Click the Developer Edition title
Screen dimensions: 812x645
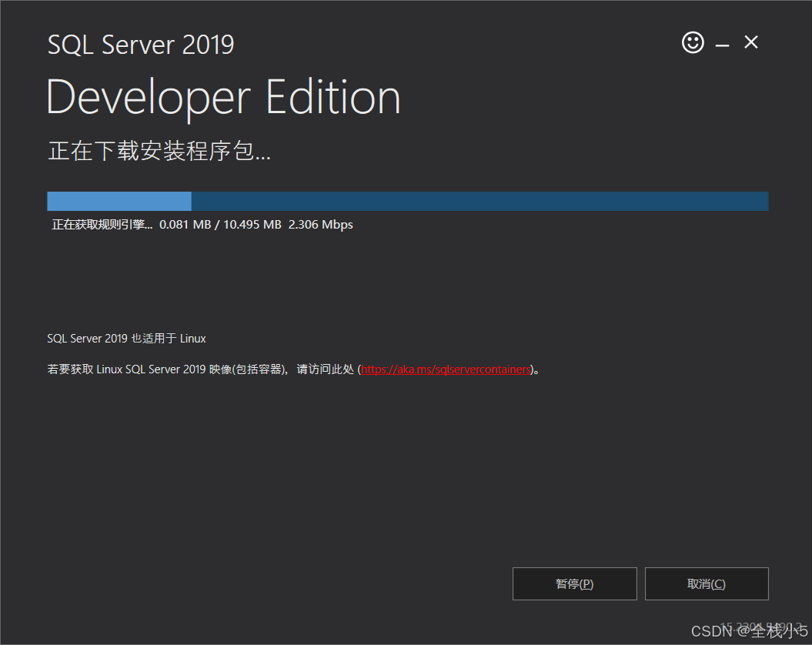click(223, 96)
